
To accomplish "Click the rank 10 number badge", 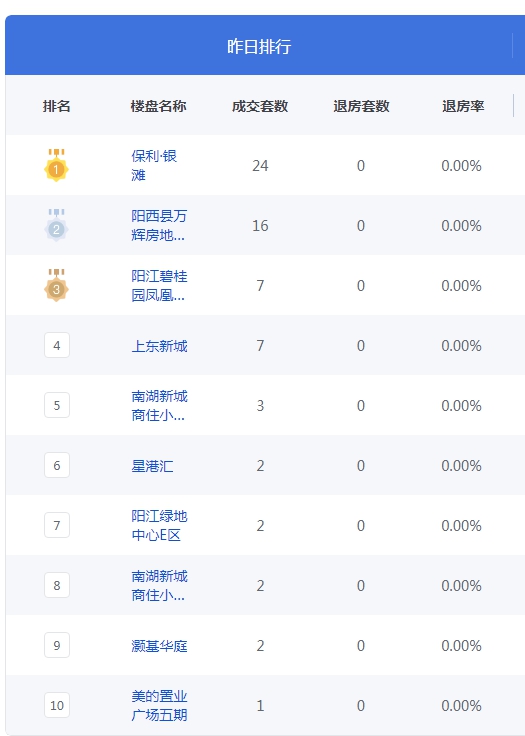I will pyautogui.click(x=57, y=705).
